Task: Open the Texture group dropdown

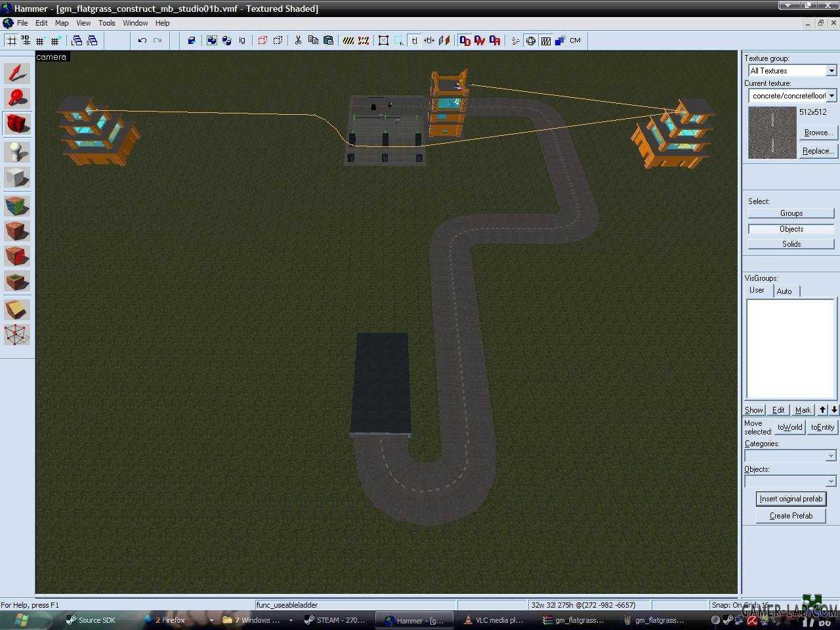Action: click(x=831, y=71)
